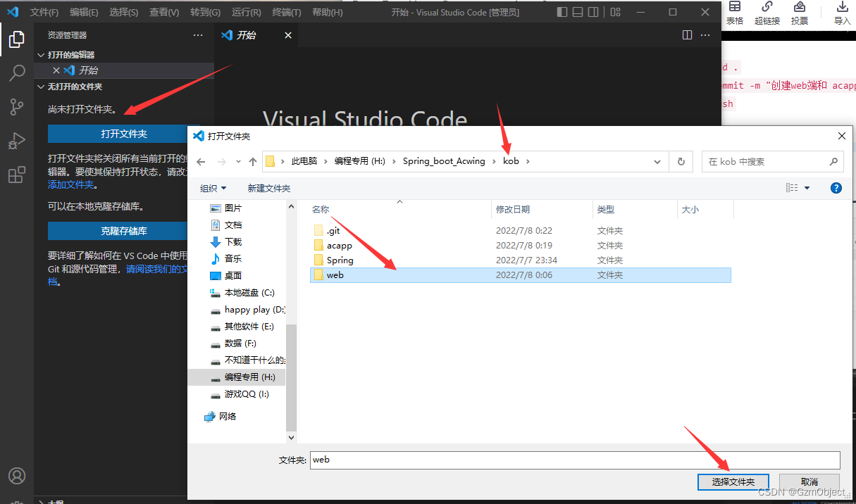Open the Extensions view

tap(17, 175)
